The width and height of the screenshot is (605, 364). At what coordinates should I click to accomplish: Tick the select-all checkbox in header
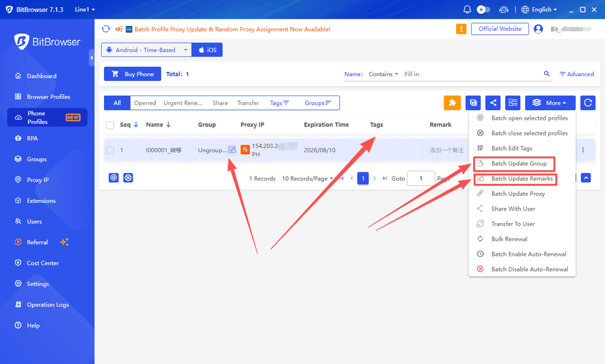coord(110,125)
